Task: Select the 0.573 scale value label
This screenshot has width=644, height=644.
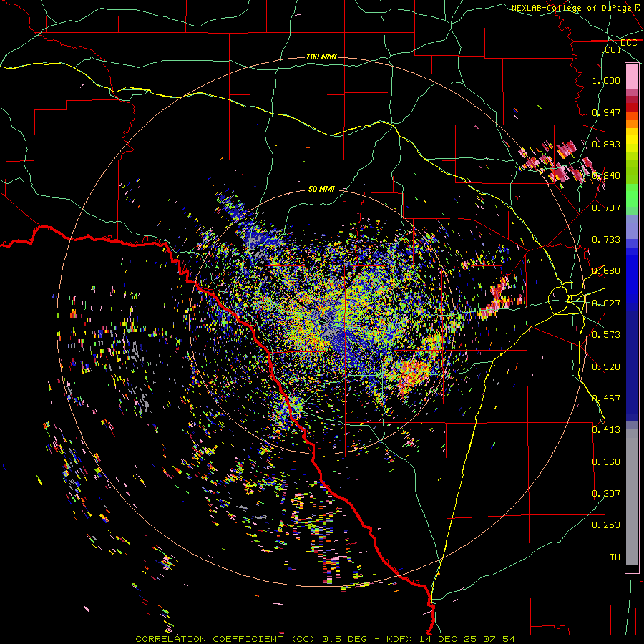Action: tap(606, 335)
